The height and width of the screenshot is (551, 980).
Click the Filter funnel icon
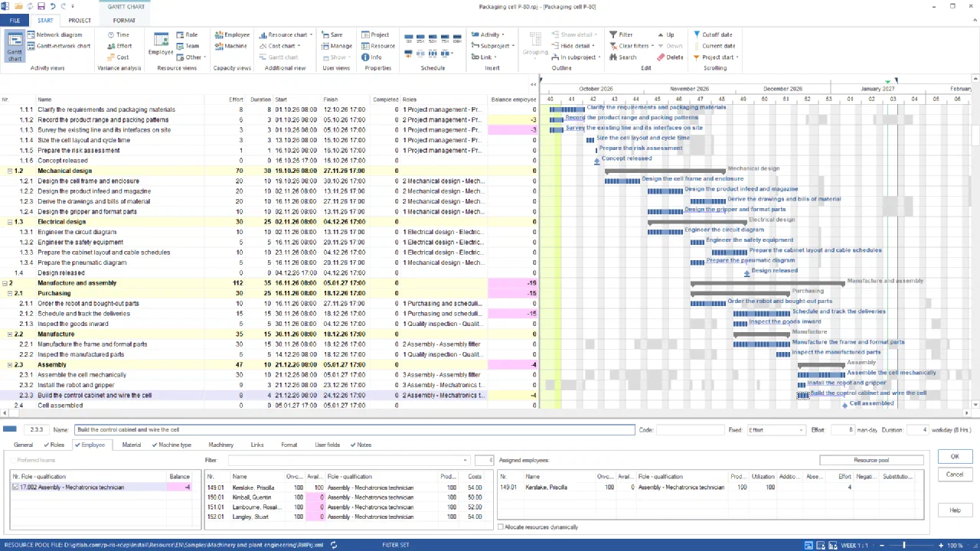point(613,34)
